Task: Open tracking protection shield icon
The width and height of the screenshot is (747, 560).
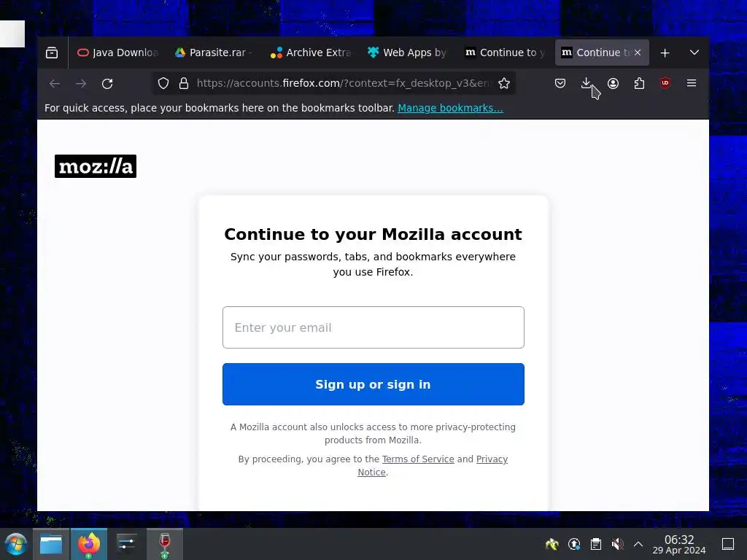Action: 163,83
